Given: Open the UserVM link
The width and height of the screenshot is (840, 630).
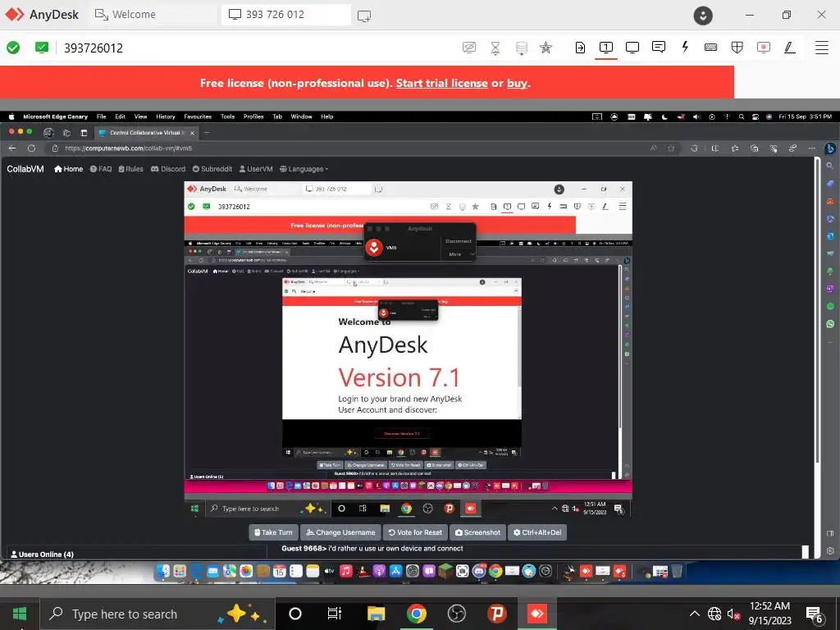Looking at the screenshot, I should tap(256, 169).
